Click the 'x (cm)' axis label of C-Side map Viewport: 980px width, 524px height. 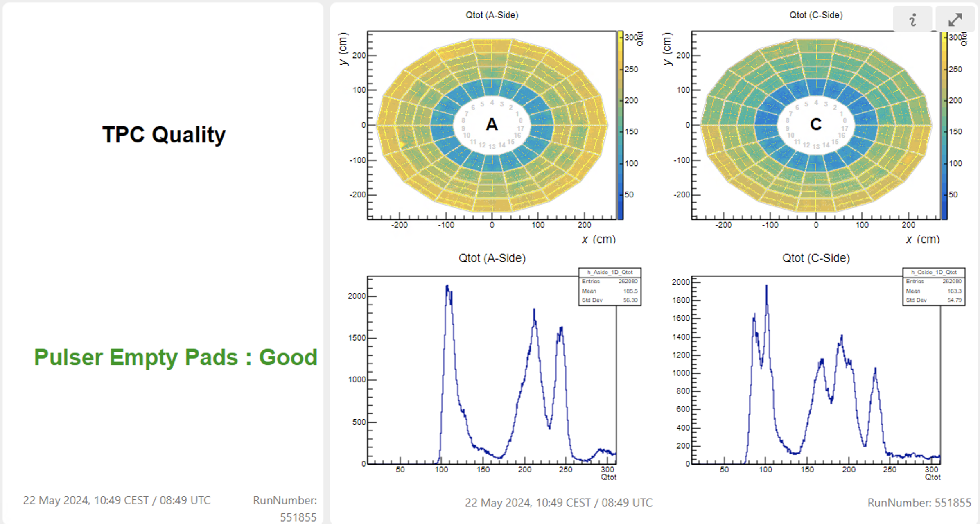(x=923, y=239)
